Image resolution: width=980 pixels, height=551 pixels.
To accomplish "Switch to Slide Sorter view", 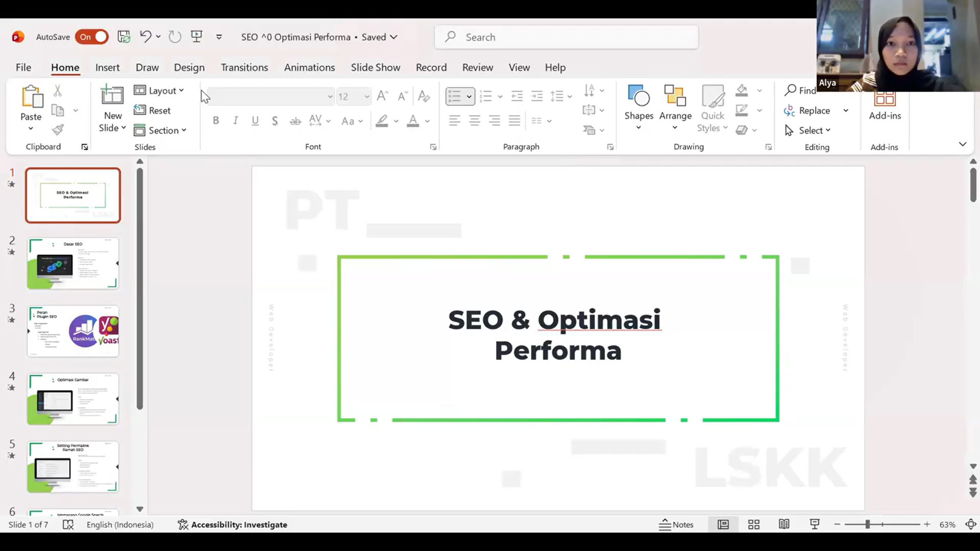I will tap(754, 524).
